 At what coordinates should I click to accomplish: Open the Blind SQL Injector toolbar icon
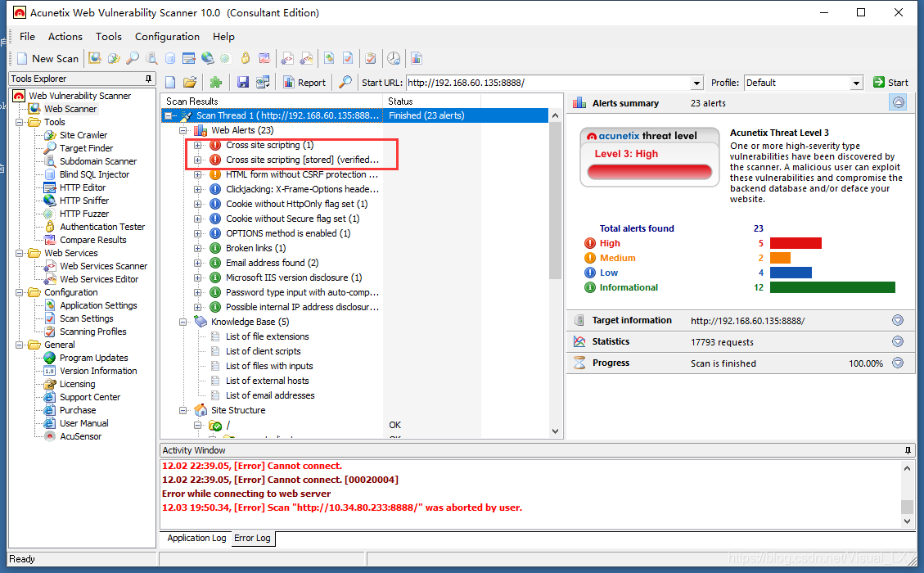(x=170, y=58)
